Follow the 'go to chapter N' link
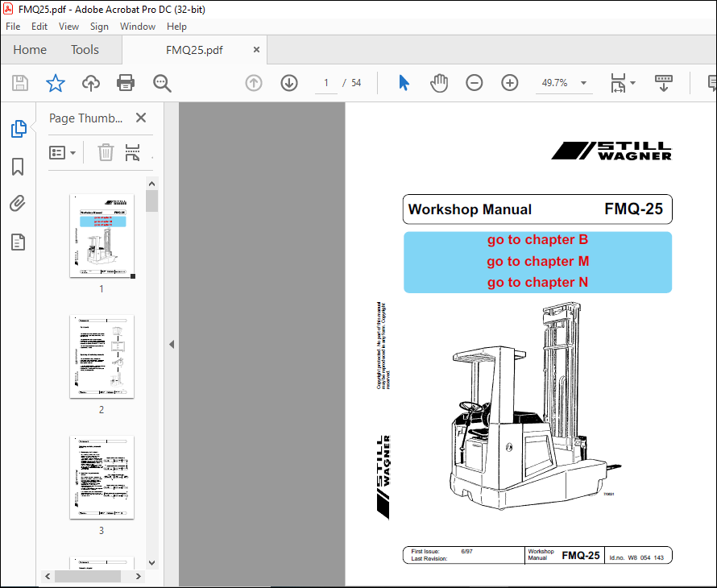The height and width of the screenshot is (588, 717). pos(537,282)
